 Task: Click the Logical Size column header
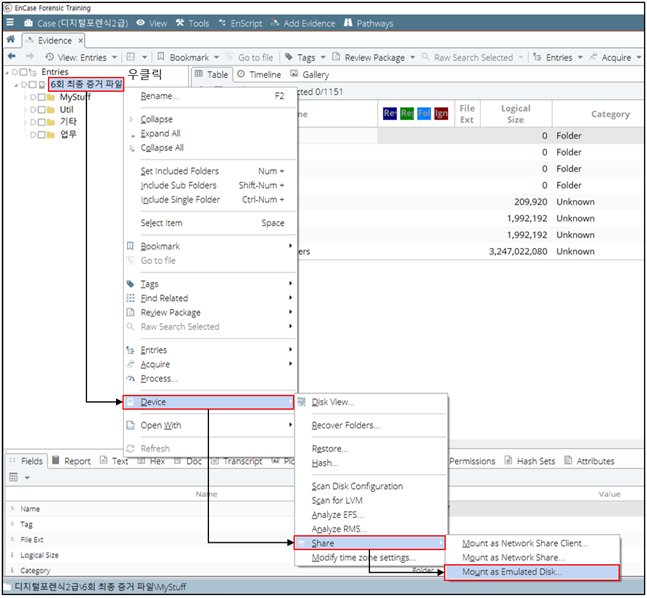(x=516, y=113)
